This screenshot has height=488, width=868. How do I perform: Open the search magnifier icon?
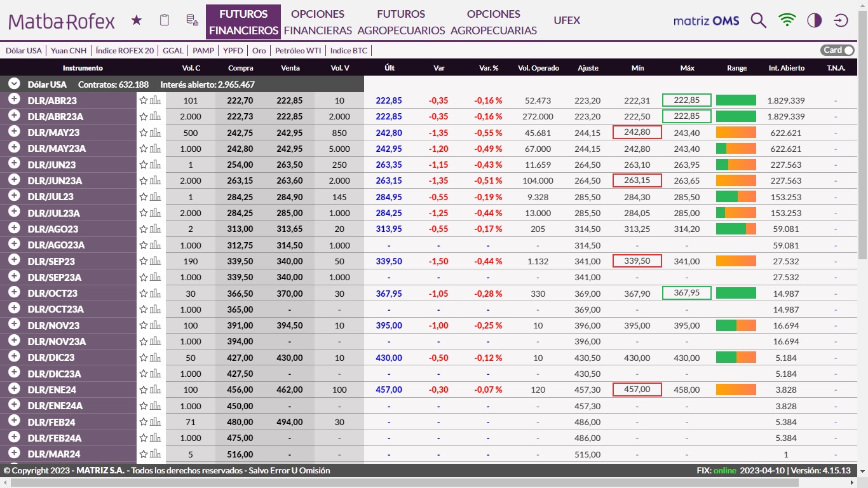pos(758,20)
